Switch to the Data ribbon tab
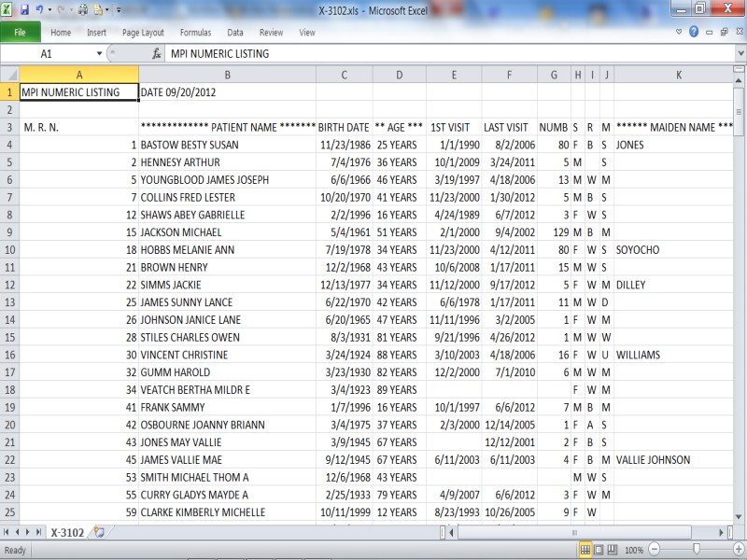 click(235, 33)
